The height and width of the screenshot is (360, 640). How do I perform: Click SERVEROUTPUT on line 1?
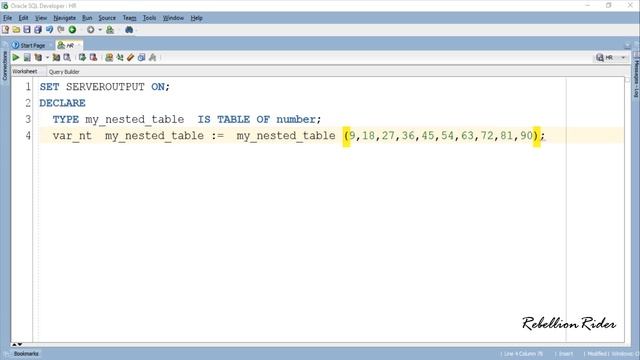tap(105, 87)
